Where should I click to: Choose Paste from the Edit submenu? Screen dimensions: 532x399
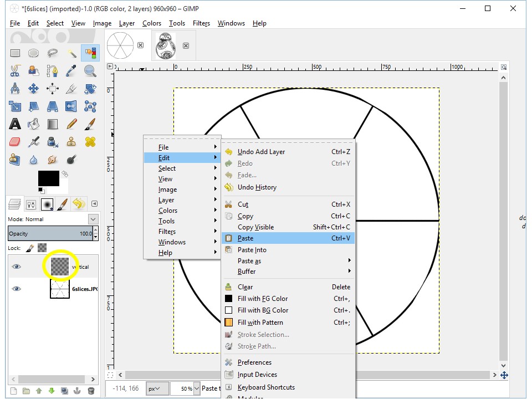coord(288,238)
